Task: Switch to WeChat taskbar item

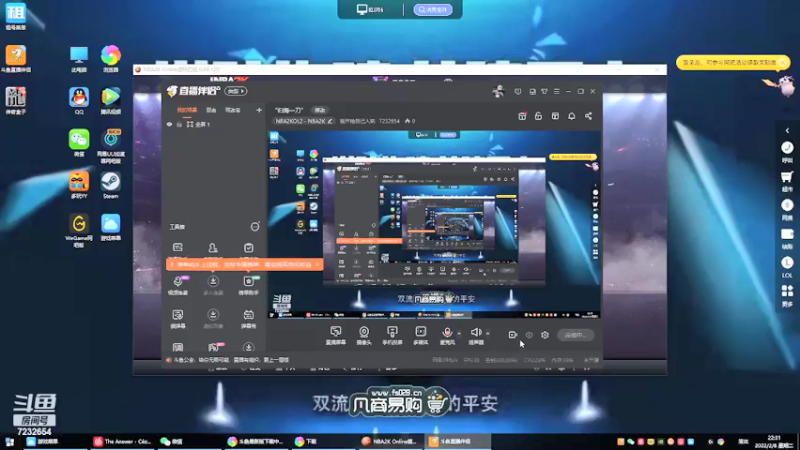Action: (x=172, y=442)
